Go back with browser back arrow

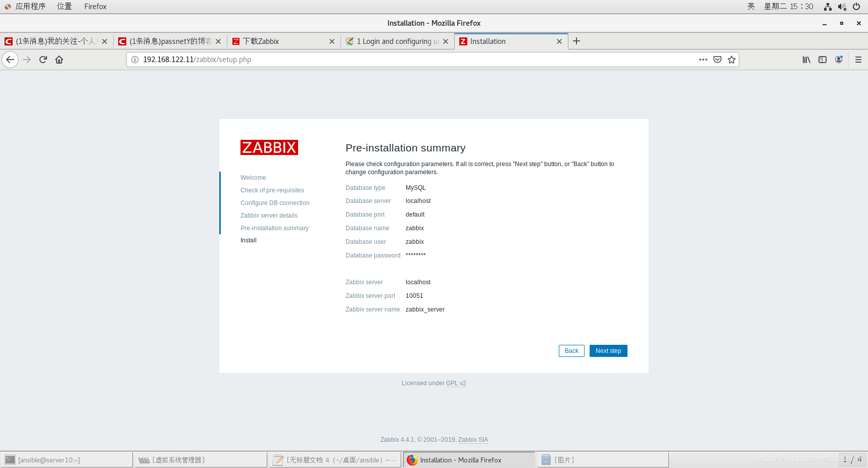point(10,60)
